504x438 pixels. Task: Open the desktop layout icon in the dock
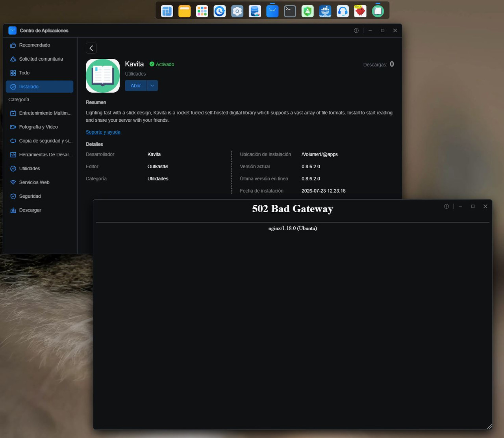(167, 11)
